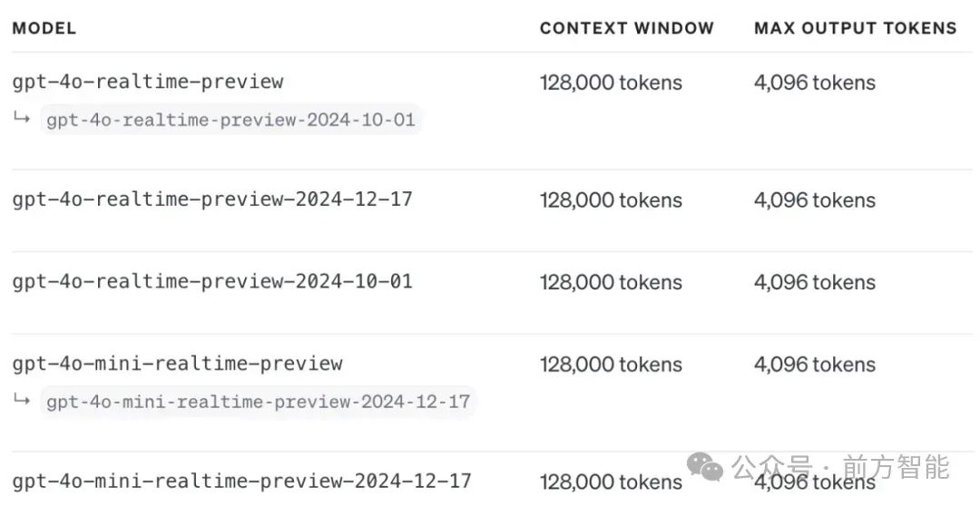Viewport: 980px width, 506px height.
Task: Select the gpt-4o-mini-realtime-preview model name
Action: [177, 364]
